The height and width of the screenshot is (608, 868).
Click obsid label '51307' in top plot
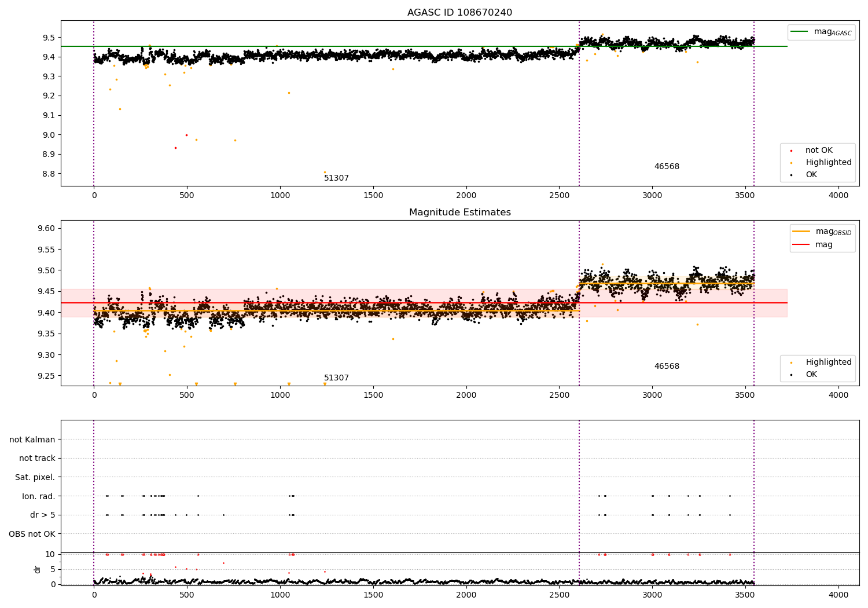336,178
